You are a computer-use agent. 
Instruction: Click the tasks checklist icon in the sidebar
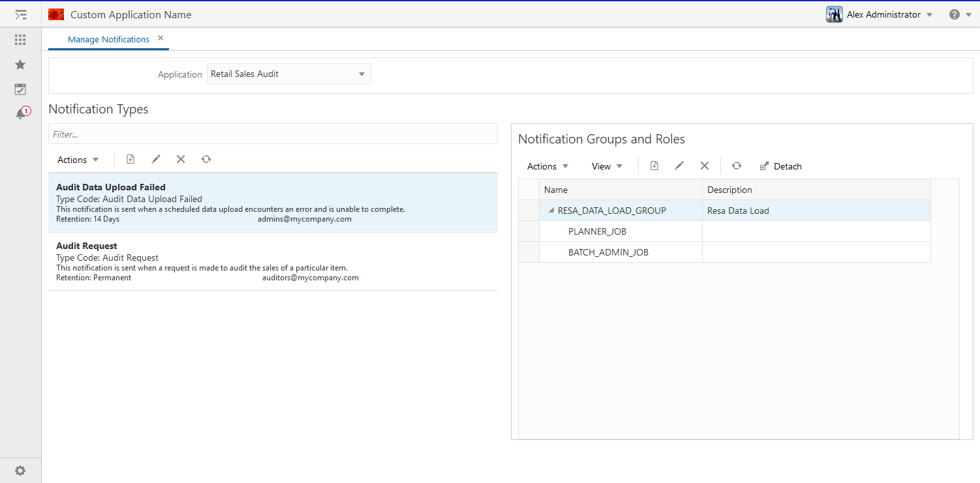point(20,89)
